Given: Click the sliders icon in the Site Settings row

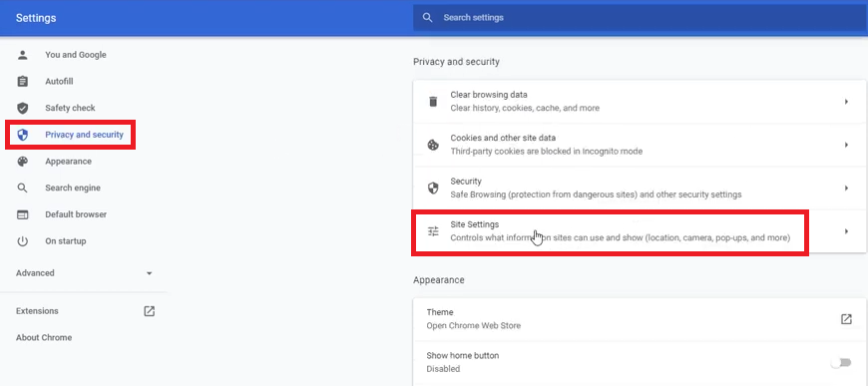Looking at the screenshot, I should [x=433, y=231].
